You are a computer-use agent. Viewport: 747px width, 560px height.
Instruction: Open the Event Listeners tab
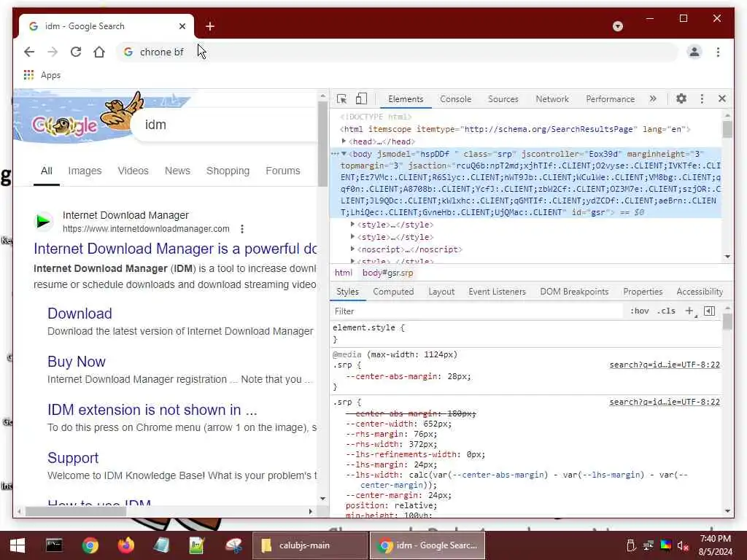[x=497, y=292]
